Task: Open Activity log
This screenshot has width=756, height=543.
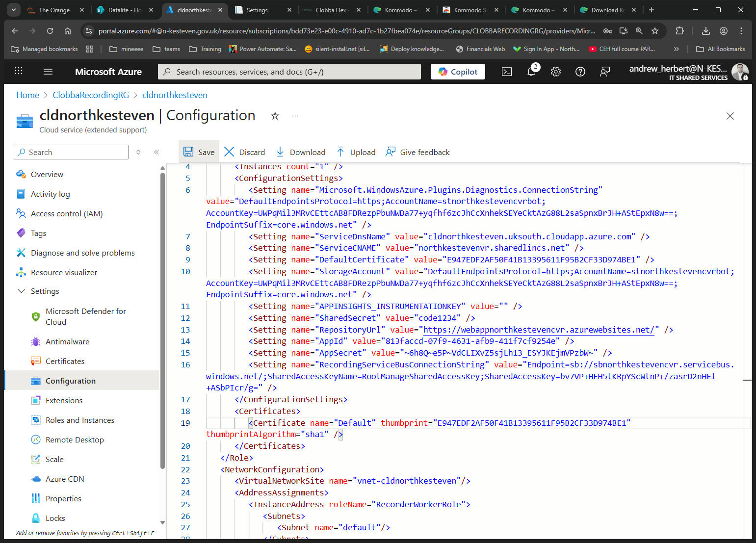Action: [x=50, y=194]
